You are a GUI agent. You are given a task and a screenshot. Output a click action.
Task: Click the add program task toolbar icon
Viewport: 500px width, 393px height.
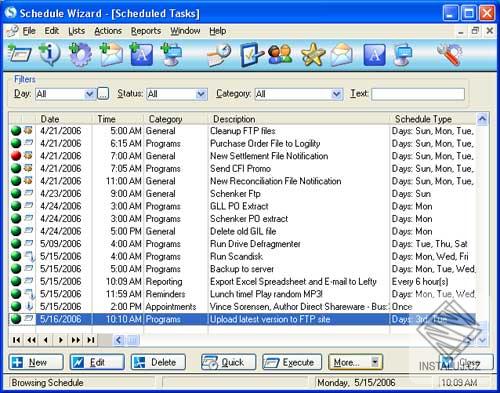[19, 54]
